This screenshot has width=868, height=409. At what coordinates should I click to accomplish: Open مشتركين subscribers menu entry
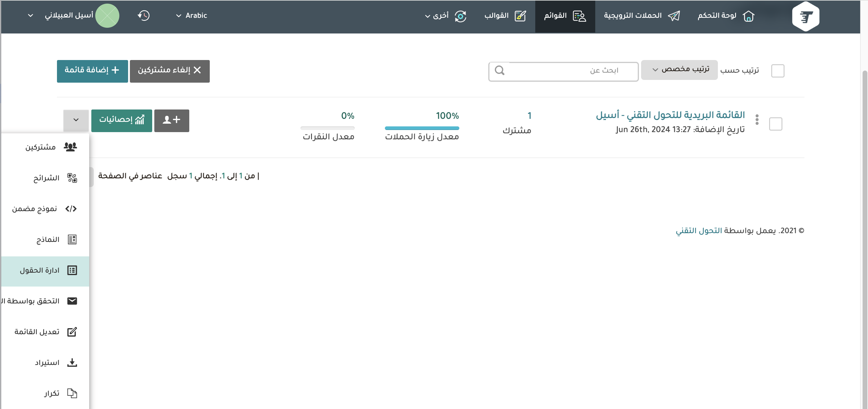46,147
